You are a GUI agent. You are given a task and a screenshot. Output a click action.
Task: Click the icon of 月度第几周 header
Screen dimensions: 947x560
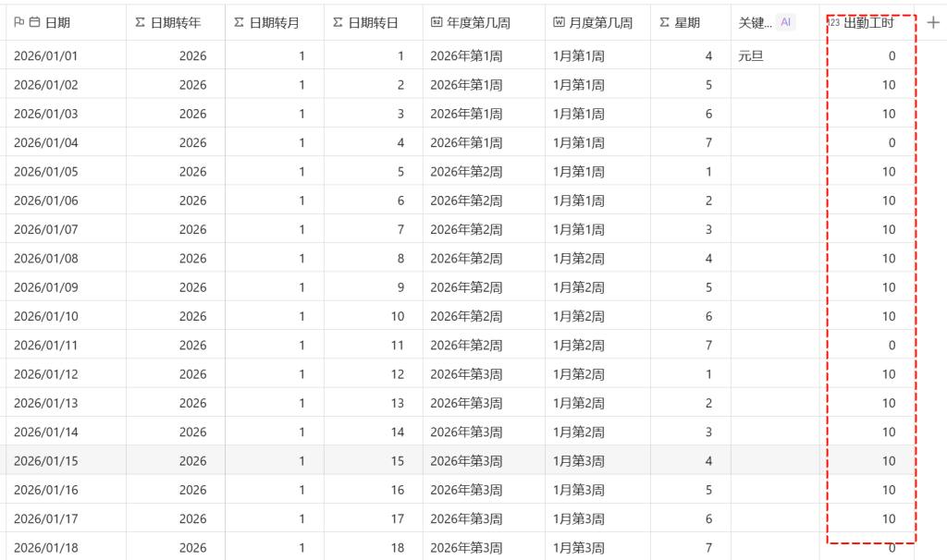pyautogui.click(x=559, y=22)
